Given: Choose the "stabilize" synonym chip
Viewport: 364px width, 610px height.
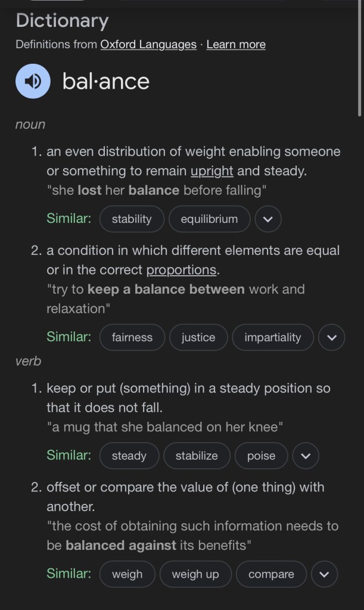Looking at the screenshot, I should click(197, 456).
